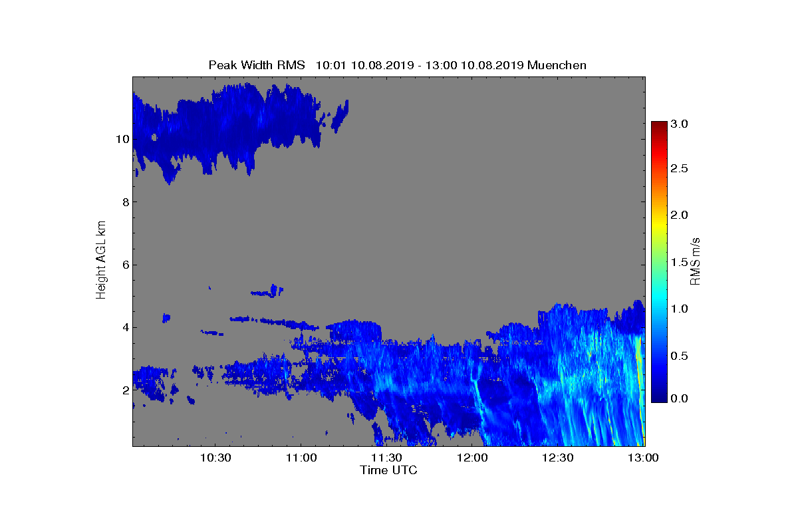Image resolution: width=798 pixels, height=532 pixels.
Task: Click the yellow band of the colorbar
Action: click(658, 224)
